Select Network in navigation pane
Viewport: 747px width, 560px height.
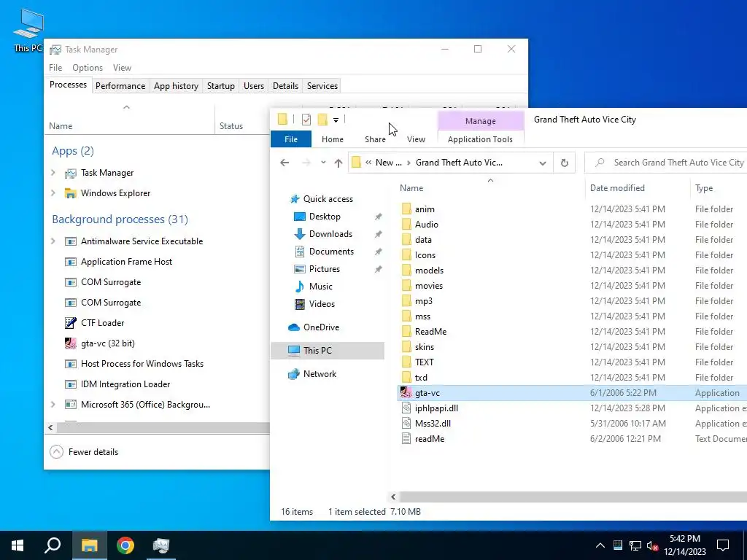click(320, 374)
